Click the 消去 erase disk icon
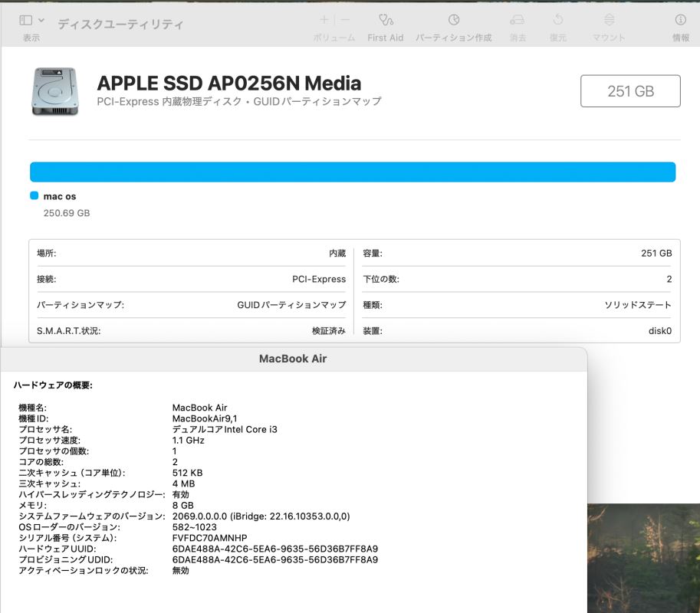Viewport: 700px width, 613px height. point(518,21)
